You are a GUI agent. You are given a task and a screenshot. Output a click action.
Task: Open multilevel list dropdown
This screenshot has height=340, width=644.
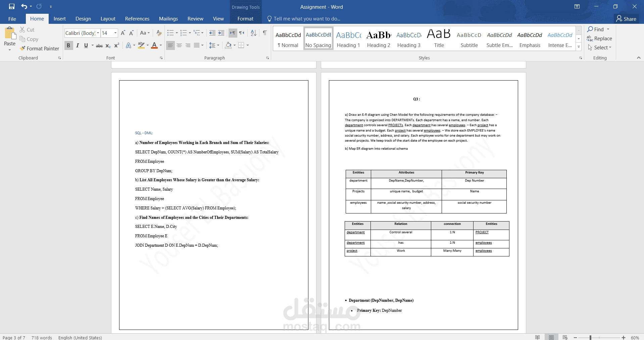coord(202,33)
